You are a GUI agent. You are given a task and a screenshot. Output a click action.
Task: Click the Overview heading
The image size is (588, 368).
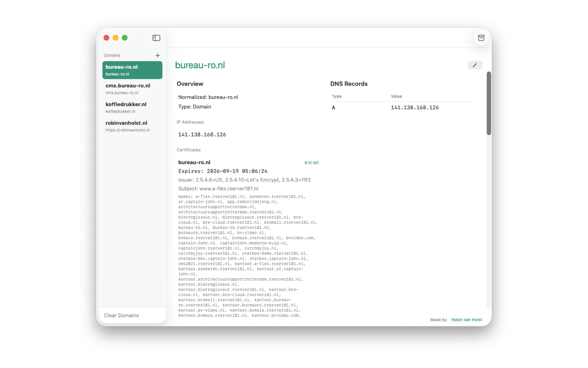(190, 84)
